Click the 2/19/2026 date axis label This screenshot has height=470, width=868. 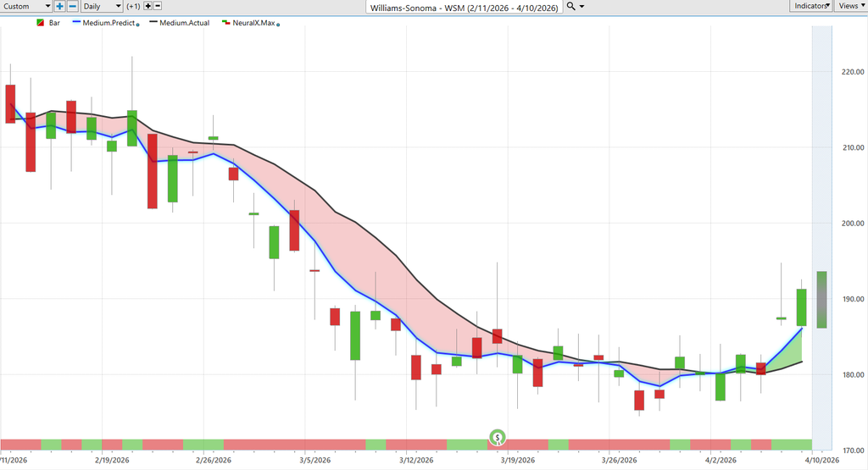tap(112, 460)
